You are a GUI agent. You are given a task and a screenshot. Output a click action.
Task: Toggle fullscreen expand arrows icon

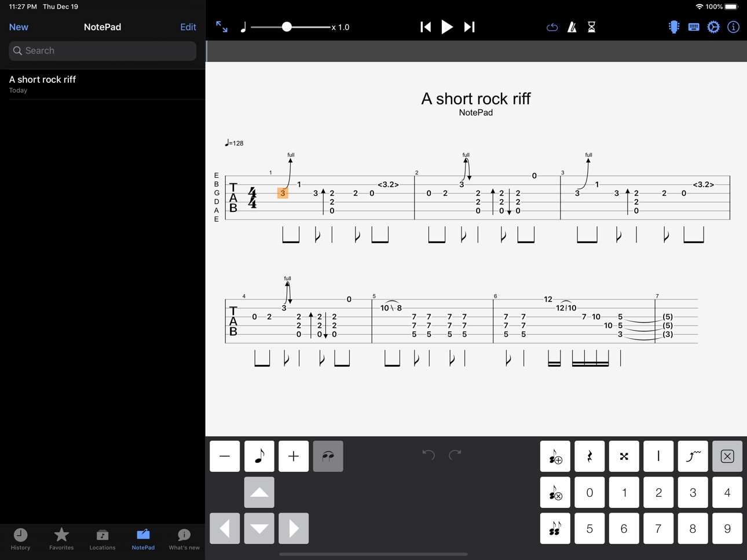222,27
